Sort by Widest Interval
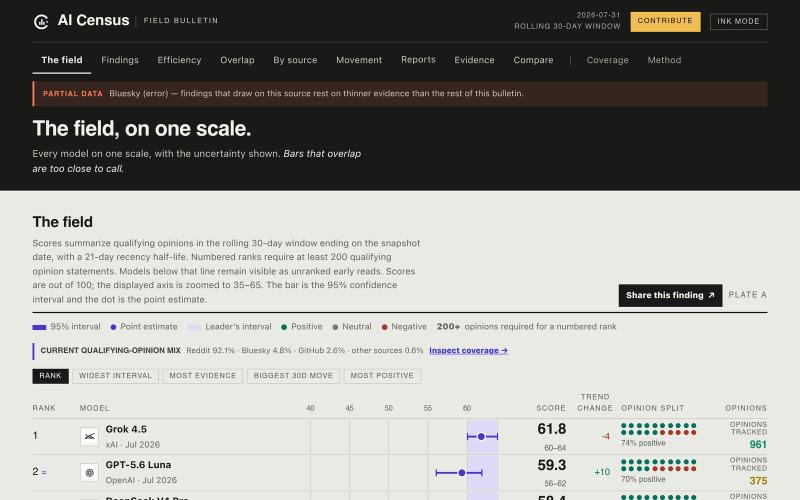Image resolution: width=800 pixels, height=500 pixels. coord(115,376)
